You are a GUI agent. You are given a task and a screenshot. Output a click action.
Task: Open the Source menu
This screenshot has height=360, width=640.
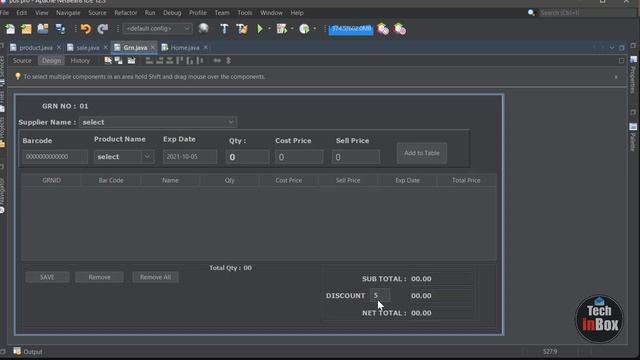(x=97, y=13)
